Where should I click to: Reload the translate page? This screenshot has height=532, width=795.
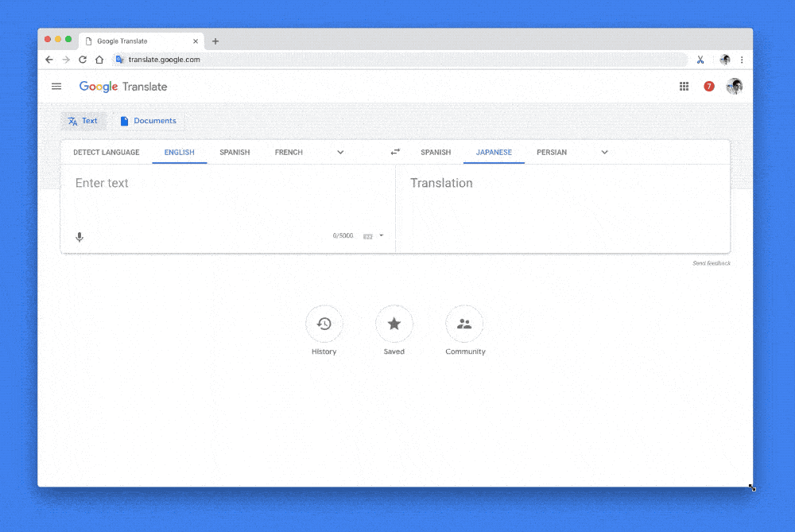click(83, 60)
